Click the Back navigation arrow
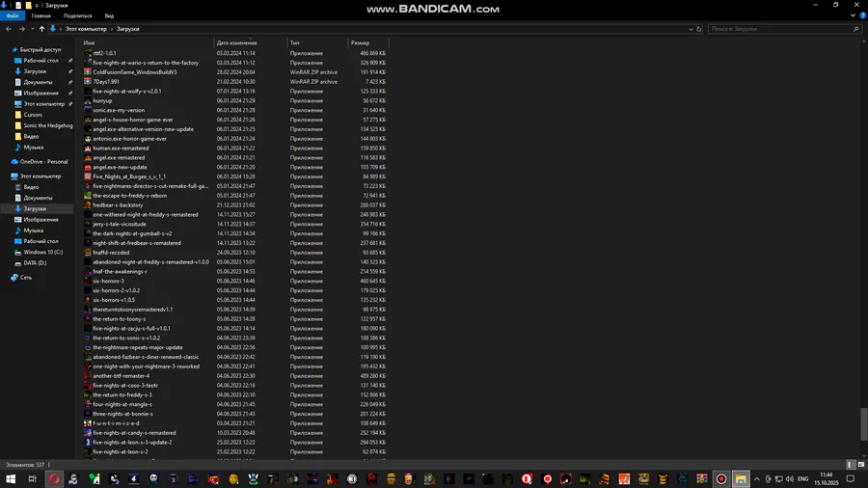868x488 pixels. (9, 29)
